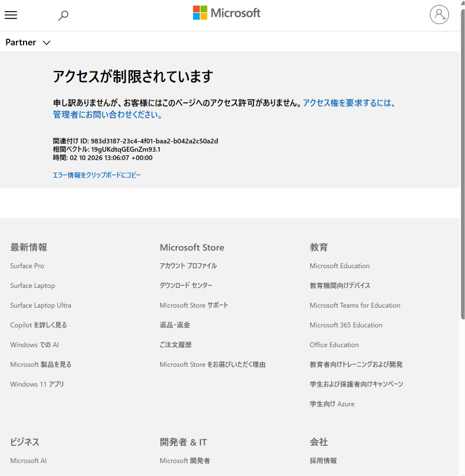Open Office Education link
This screenshot has height=476, width=465.
click(x=334, y=345)
